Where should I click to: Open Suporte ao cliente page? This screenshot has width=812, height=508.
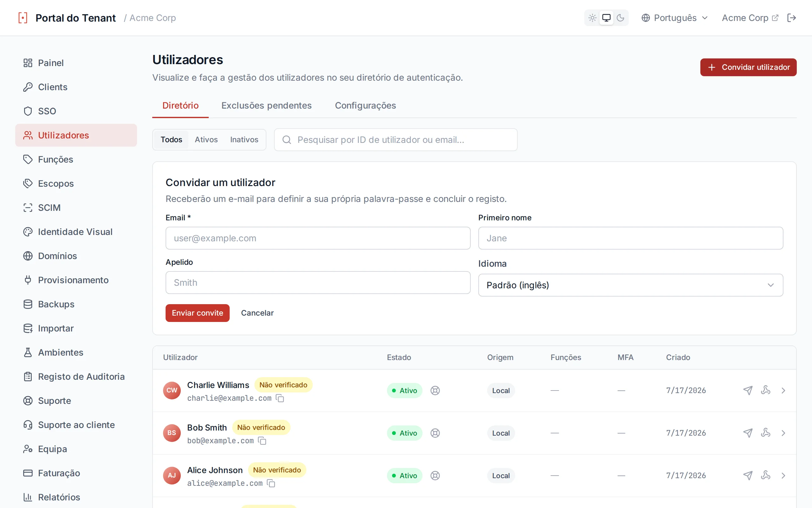(76, 425)
